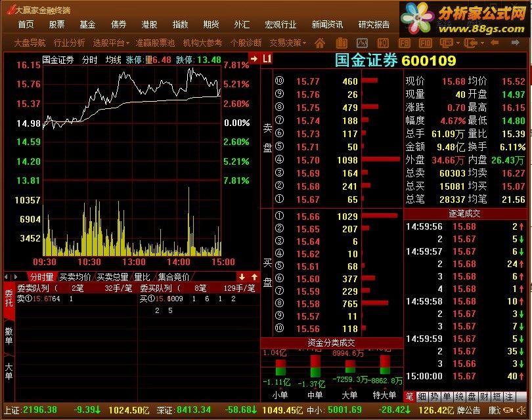Select the 集合竞价 tab
This screenshot has height=420, width=532.
coord(173,277)
